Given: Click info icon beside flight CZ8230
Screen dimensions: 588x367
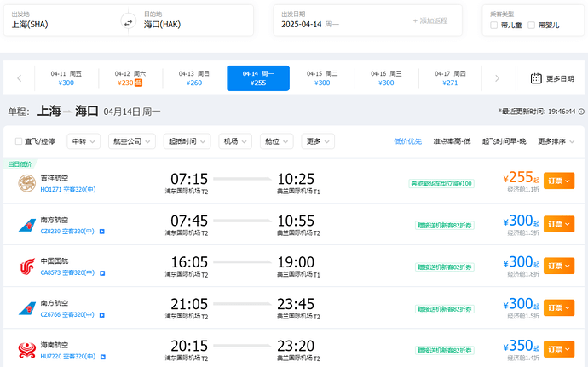Looking at the screenshot, I should (102, 232).
